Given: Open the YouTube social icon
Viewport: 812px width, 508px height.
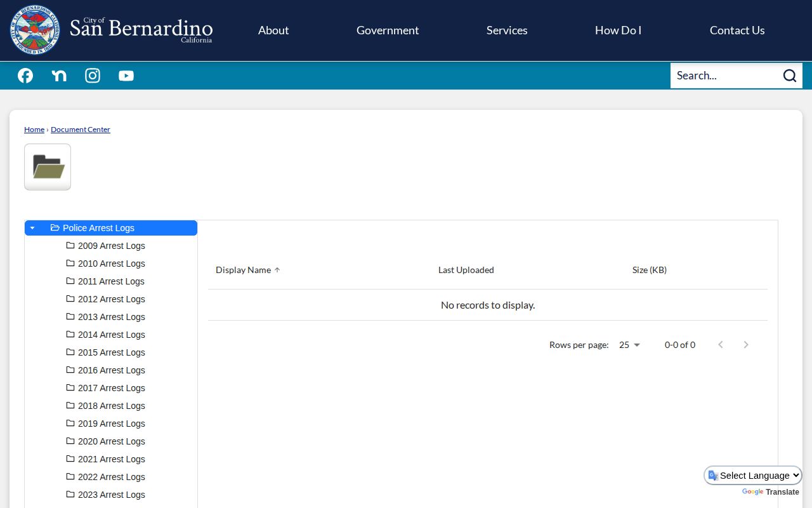Looking at the screenshot, I should point(126,76).
